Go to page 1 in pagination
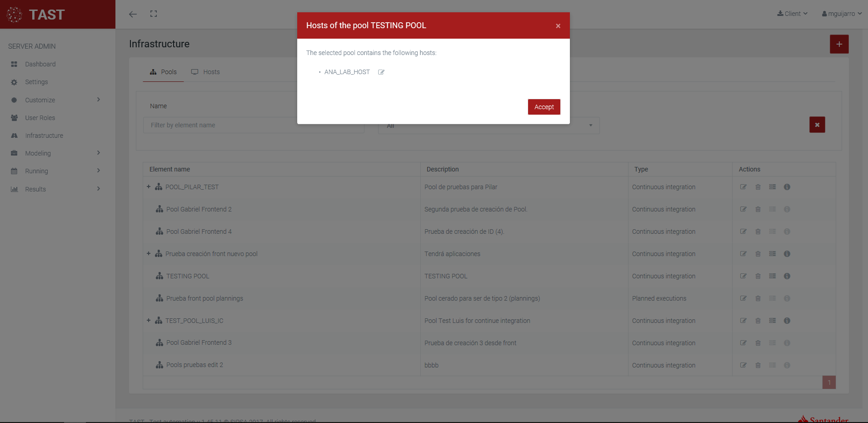The image size is (868, 423). (x=829, y=383)
